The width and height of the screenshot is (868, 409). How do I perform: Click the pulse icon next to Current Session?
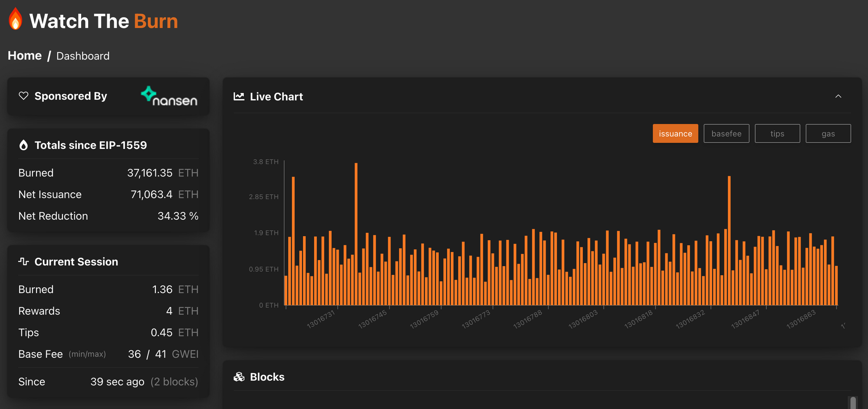click(x=23, y=261)
